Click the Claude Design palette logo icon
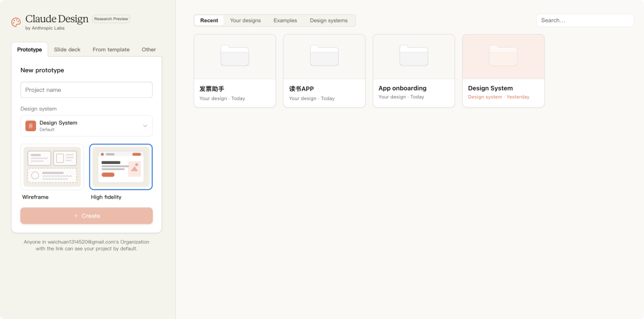This screenshot has width=644, height=319. coord(16,22)
